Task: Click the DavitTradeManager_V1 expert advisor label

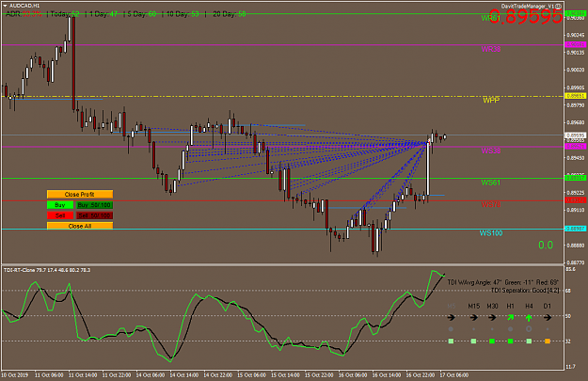Action: pyautogui.click(x=528, y=6)
